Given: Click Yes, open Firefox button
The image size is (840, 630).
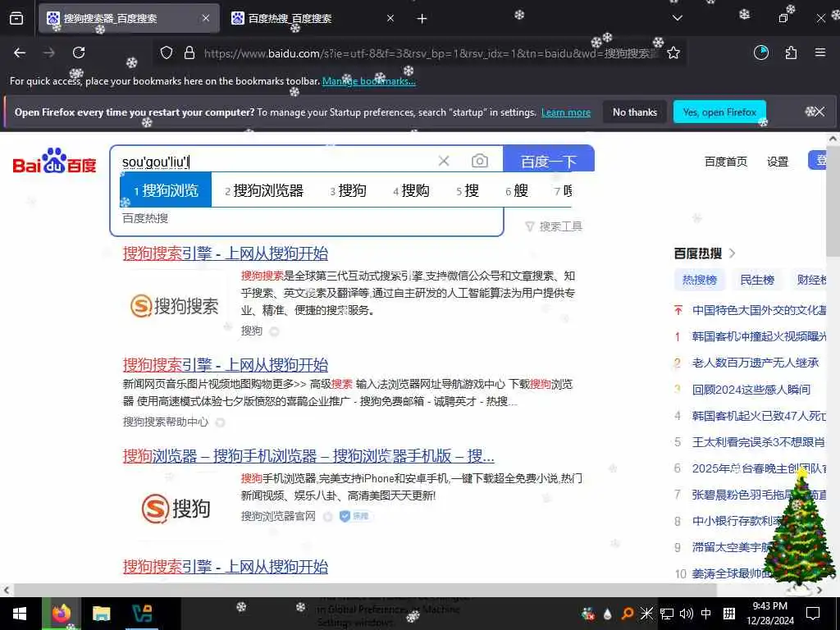Looking at the screenshot, I should [x=719, y=112].
